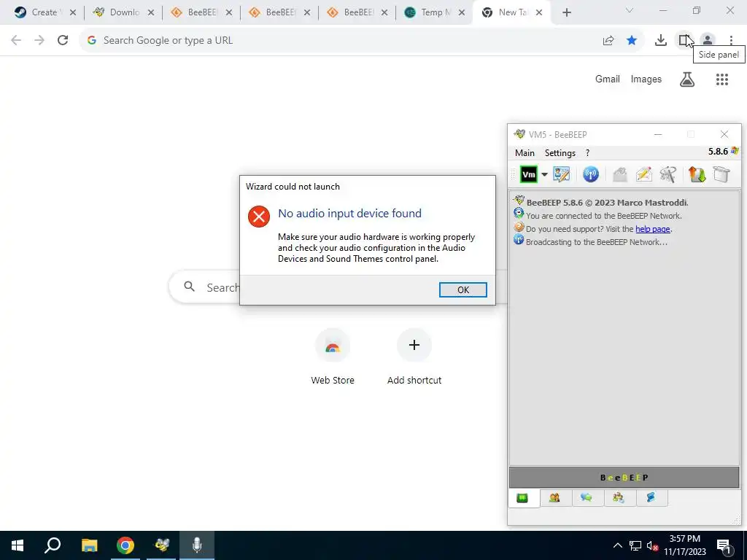Follow the help page link in BeeBEEP

(652, 229)
